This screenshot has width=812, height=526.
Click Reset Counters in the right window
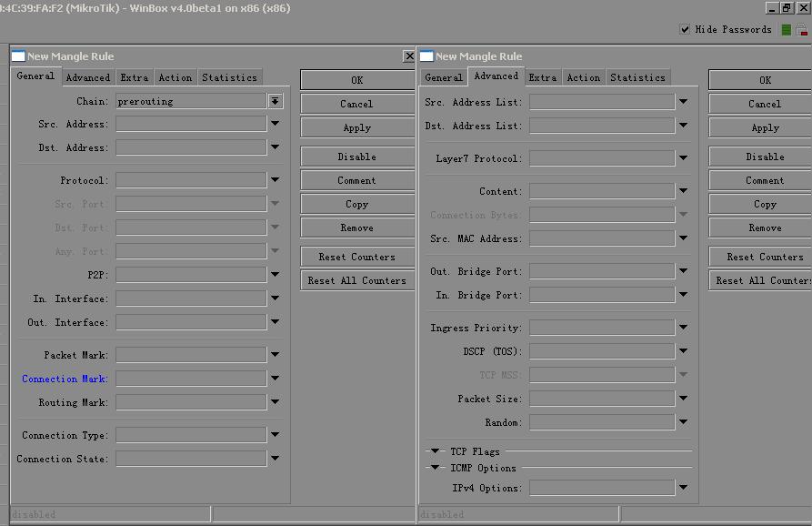coord(760,257)
